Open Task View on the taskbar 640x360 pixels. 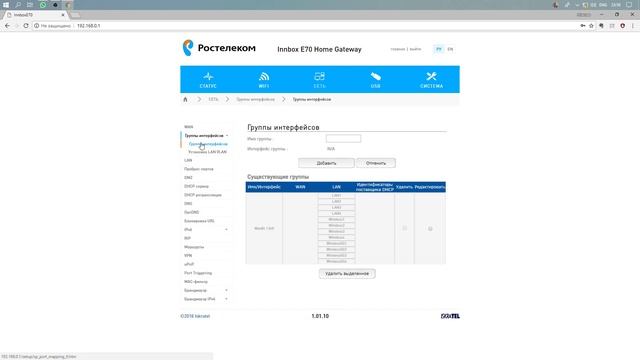30,4
